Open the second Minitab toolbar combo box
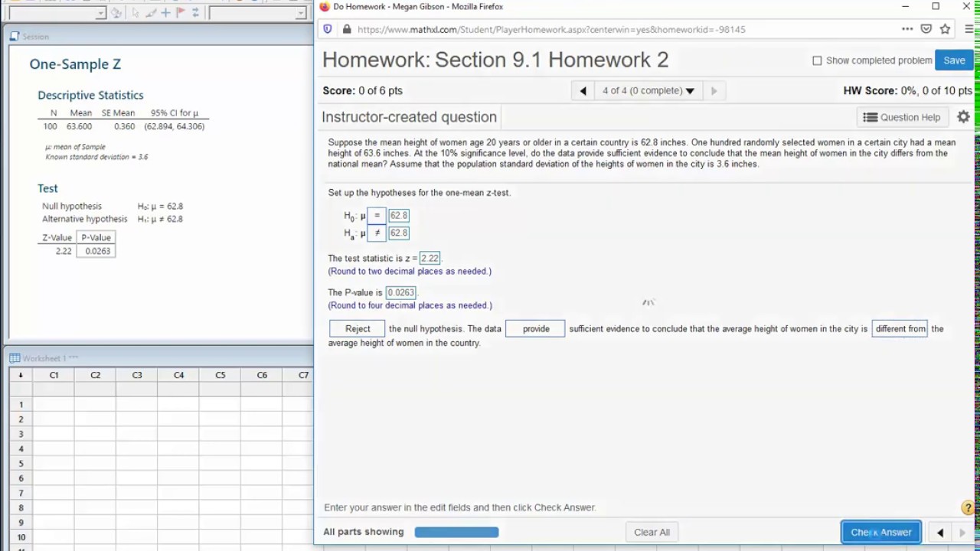The width and height of the screenshot is (980, 551). [257, 13]
